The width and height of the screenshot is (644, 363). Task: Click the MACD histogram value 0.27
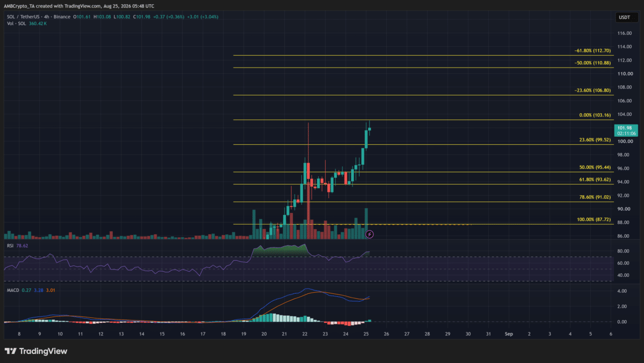[27, 291]
